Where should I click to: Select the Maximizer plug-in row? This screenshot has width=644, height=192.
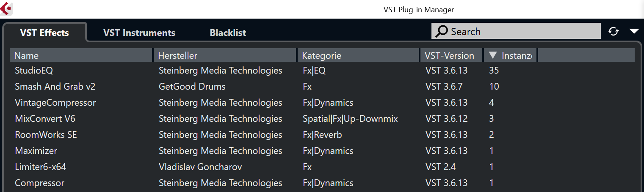pyautogui.click(x=36, y=151)
